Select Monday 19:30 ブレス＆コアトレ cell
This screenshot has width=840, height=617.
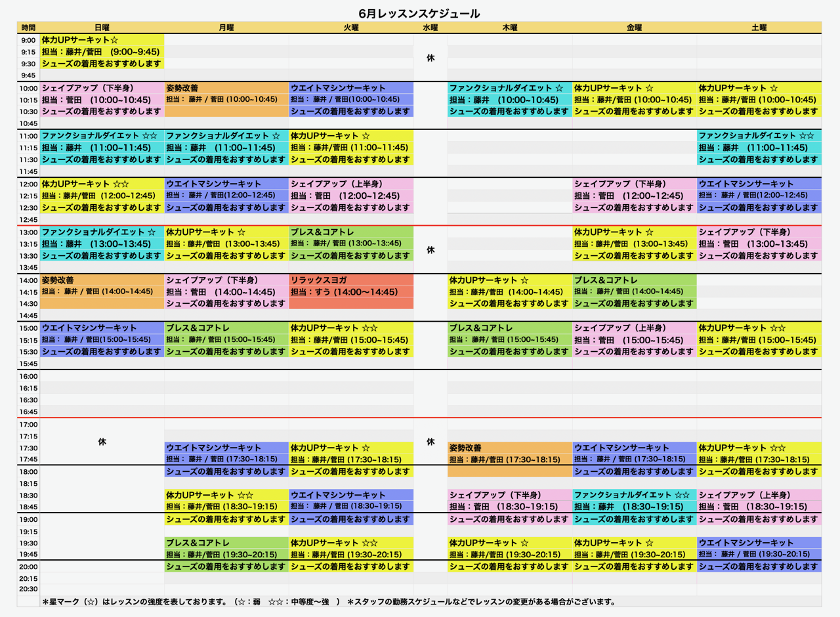point(226,543)
